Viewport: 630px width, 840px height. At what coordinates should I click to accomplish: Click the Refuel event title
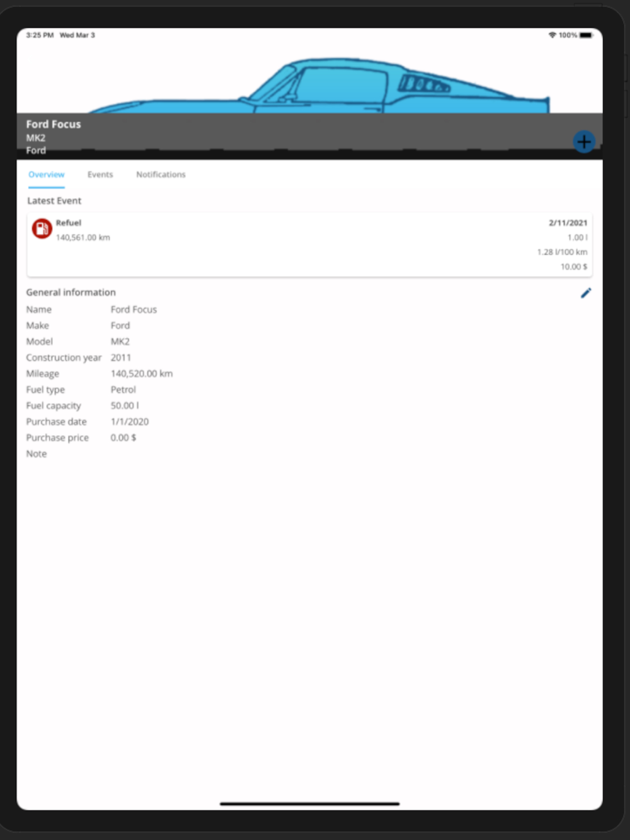[x=68, y=223]
